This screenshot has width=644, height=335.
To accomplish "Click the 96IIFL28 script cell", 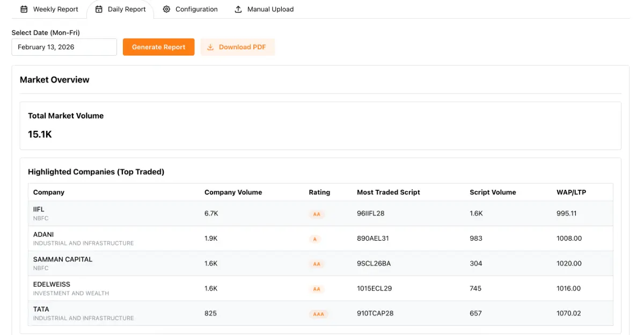I will coord(370,213).
